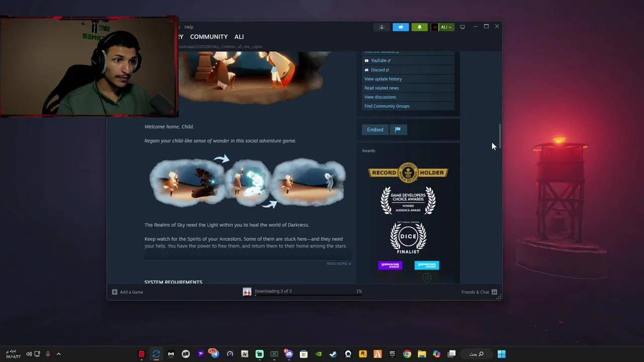
Task: Click Add a Game plus icon
Action: pos(115,292)
